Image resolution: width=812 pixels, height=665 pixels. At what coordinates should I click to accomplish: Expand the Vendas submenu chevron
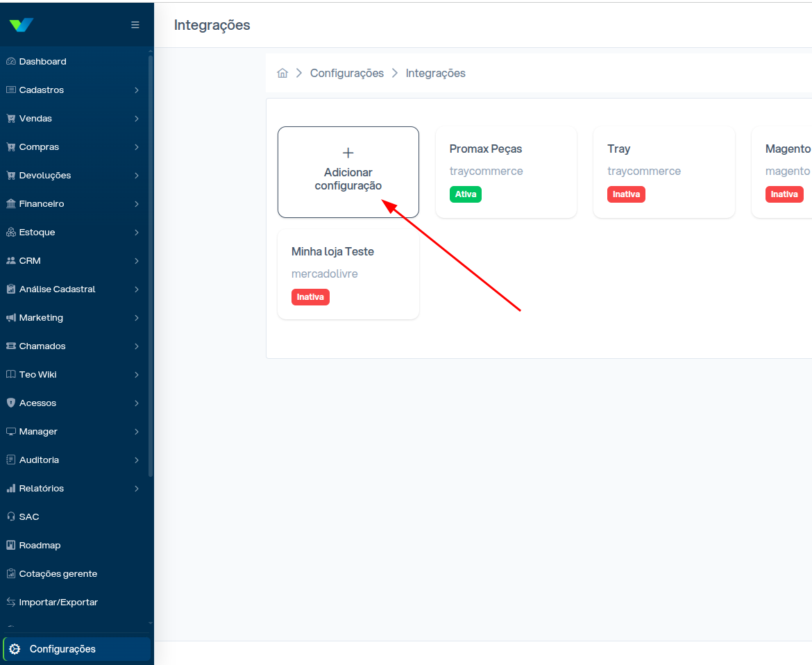tap(137, 119)
